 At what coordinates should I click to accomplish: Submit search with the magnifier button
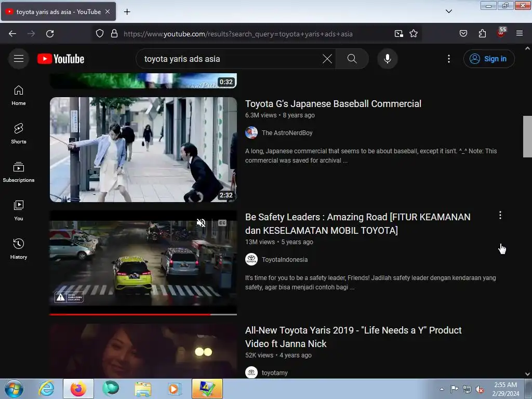(352, 59)
